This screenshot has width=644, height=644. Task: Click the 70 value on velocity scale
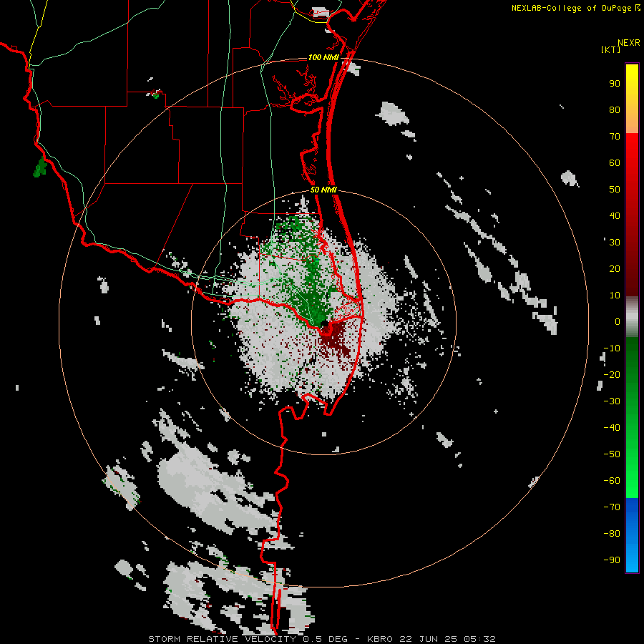pyautogui.click(x=615, y=137)
